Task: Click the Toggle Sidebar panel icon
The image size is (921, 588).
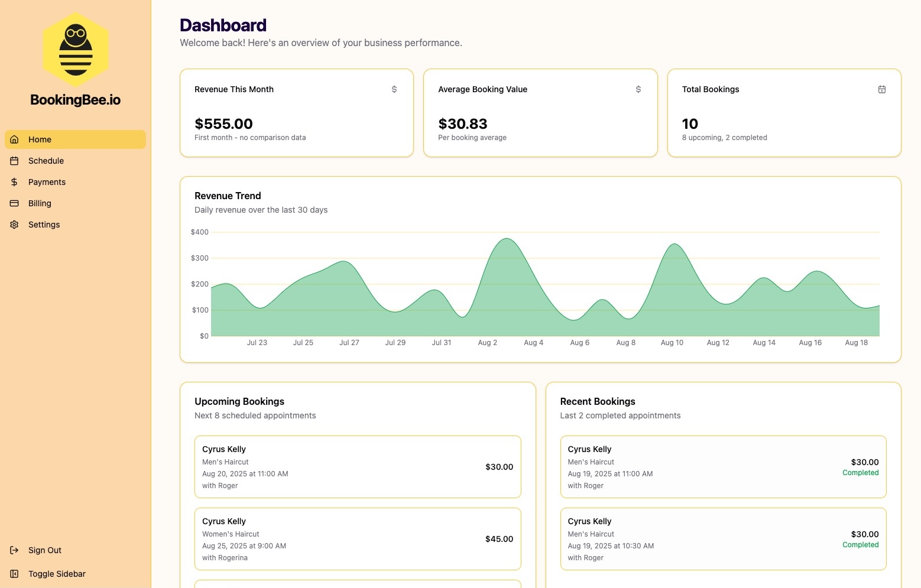Action: pos(15,574)
